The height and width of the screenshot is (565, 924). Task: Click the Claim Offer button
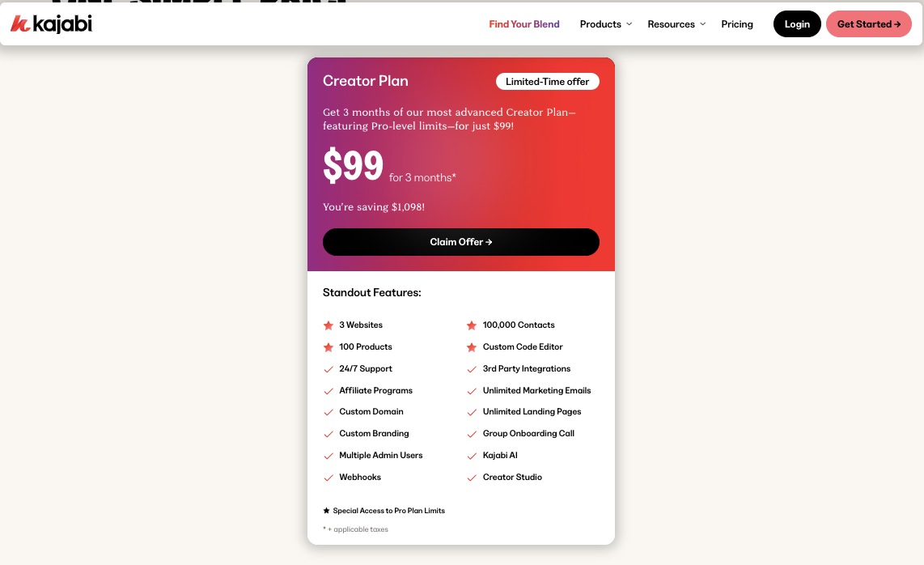coord(461,242)
